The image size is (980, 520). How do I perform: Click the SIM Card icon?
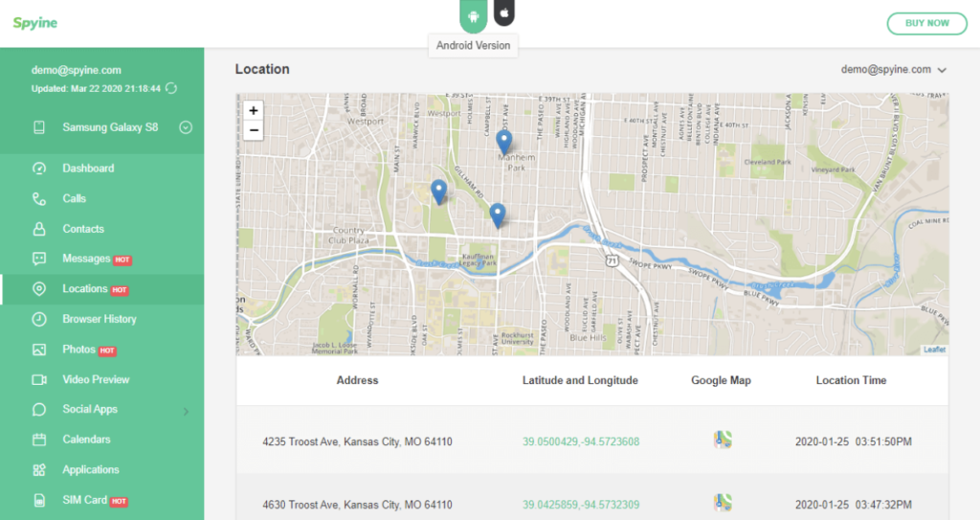click(38, 500)
